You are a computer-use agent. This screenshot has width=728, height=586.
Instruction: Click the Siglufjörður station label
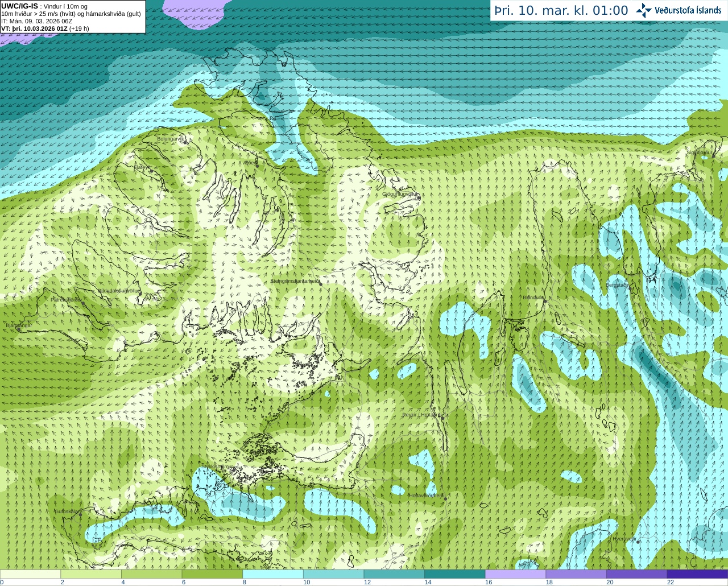tap(700, 152)
